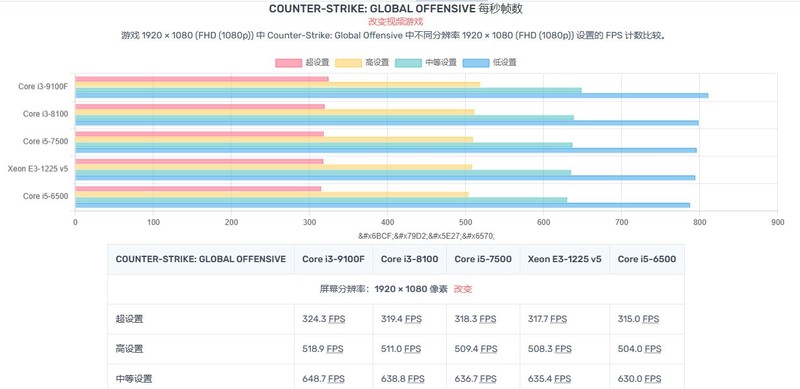Click COUNTER-STRIKE: GLOBAL OFFENSIVE table header cell

(201, 259)
